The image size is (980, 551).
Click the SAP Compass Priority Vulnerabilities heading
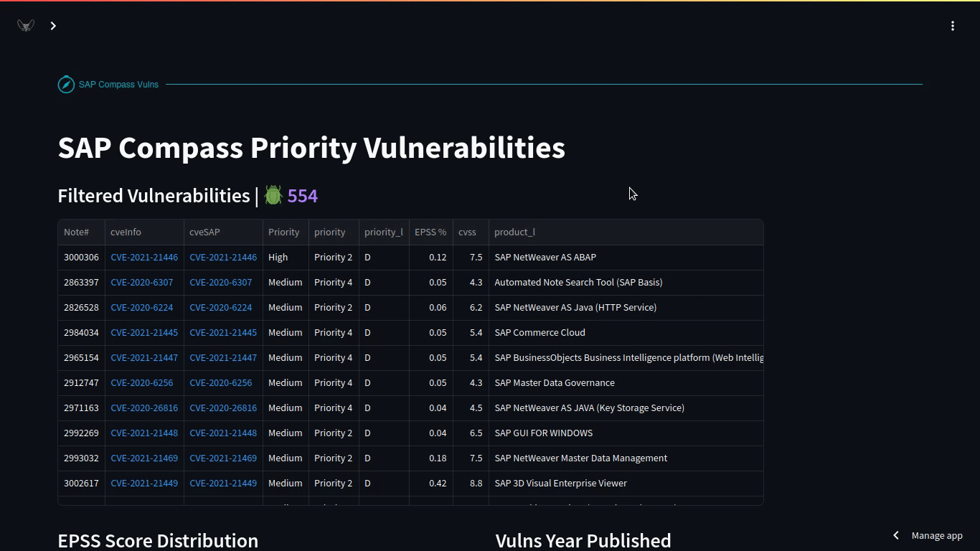(311, 148)
